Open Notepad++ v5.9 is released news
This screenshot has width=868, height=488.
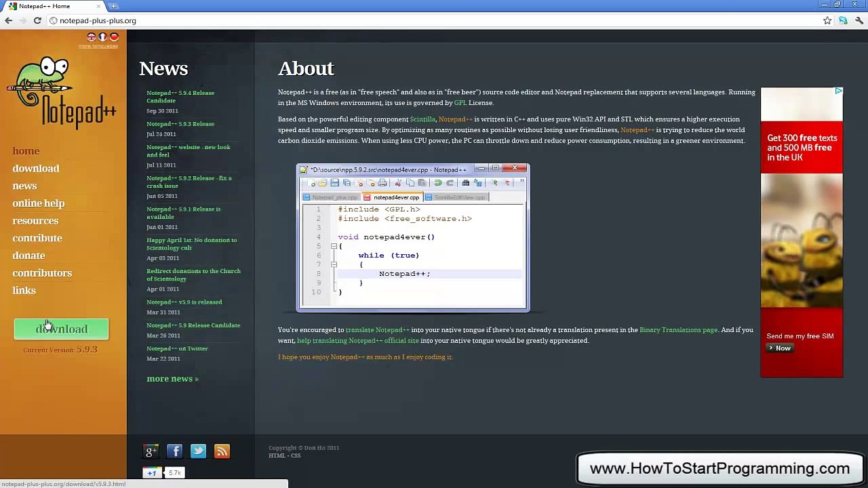tap(184, 302)
